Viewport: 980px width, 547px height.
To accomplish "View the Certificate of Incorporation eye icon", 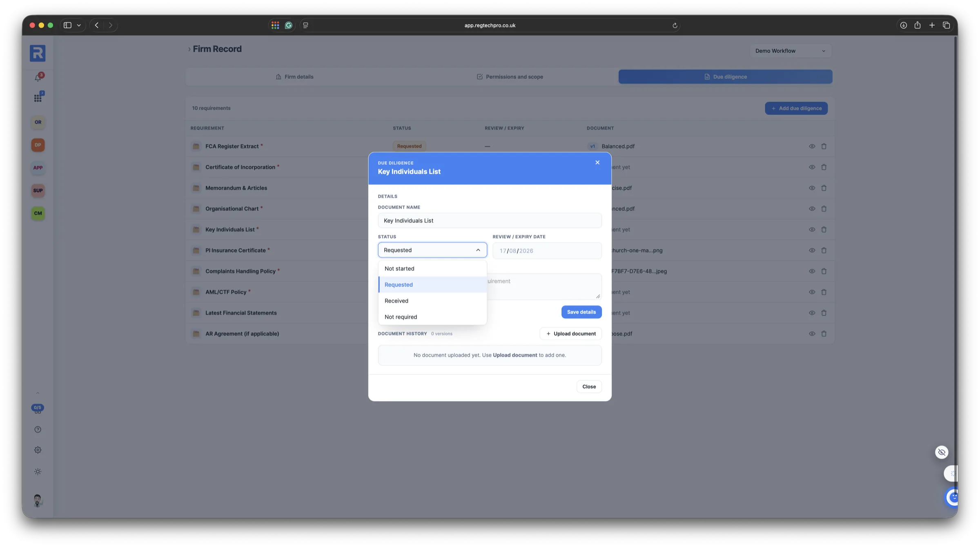I will (x=812, y=167).
